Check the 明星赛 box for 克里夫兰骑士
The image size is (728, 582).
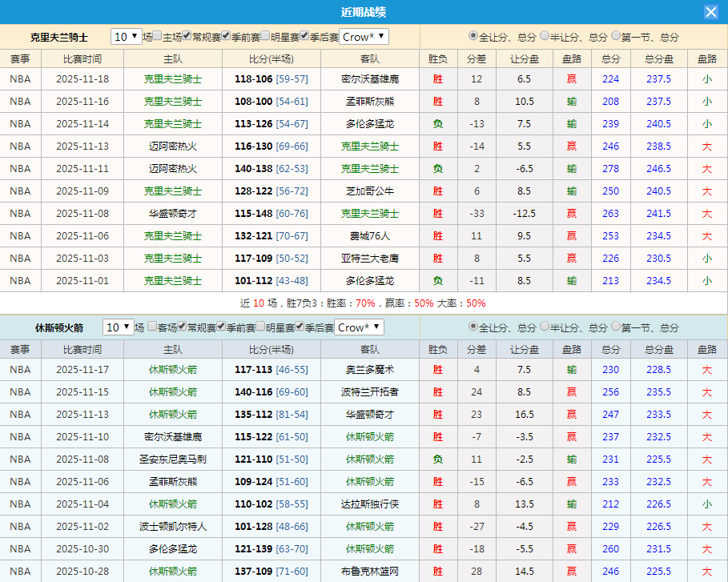click(x=265, y=37)
